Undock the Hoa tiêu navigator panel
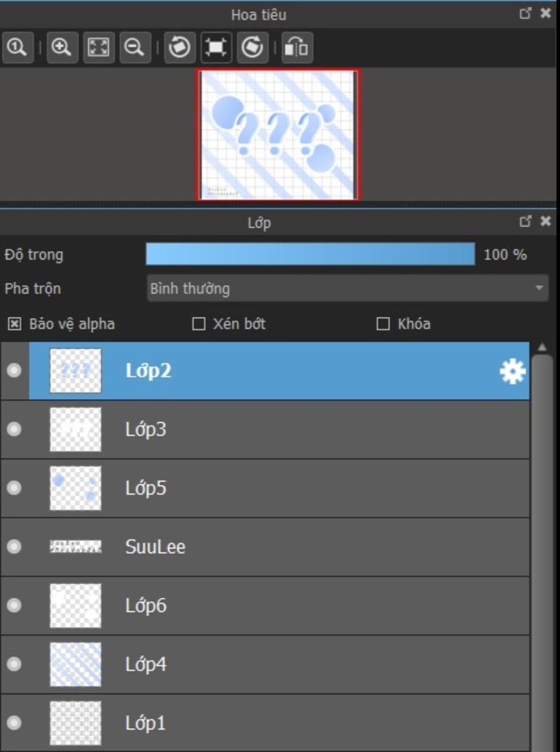560x752 pixels. point(526,13)
